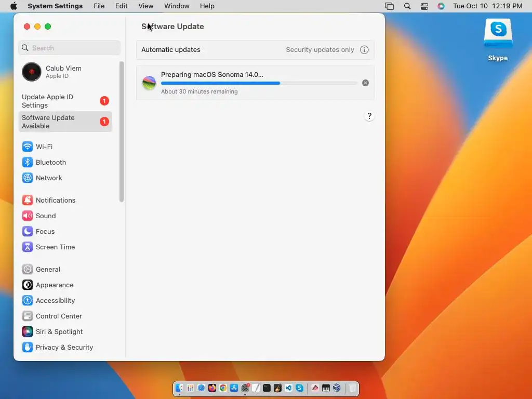Click the automatic updates info icon
The width and height of the screenshot is (532, 399).
coord(364,50)
